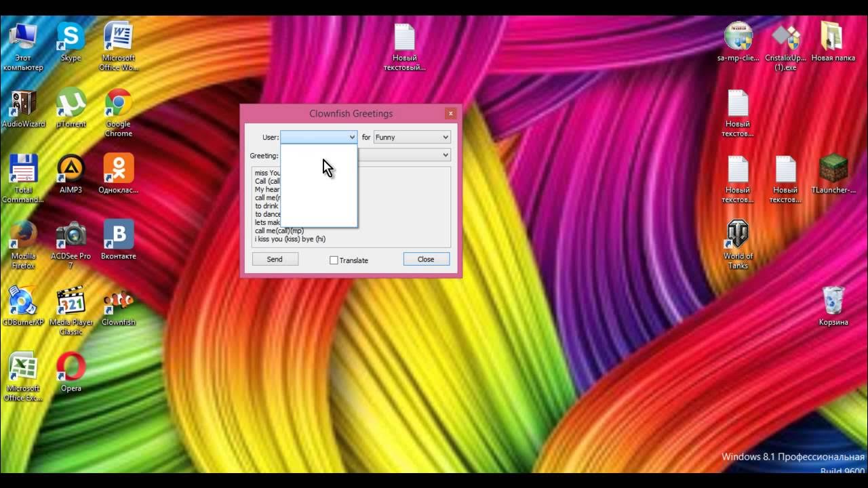This screenshot has height=488, width=868.
Task: Select the ACDSee Pro 7 desktop icon
Action: click(x=71, y=245)
